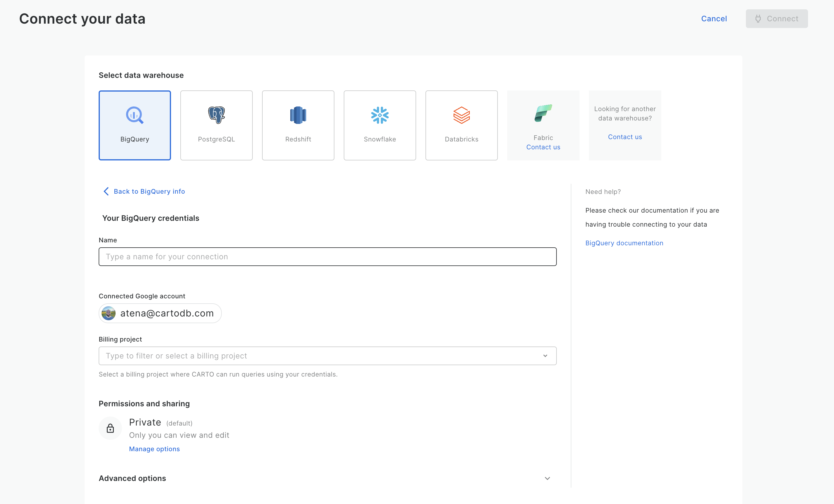
Task: Click the Fabric logo icon
Action: [543, 113]
